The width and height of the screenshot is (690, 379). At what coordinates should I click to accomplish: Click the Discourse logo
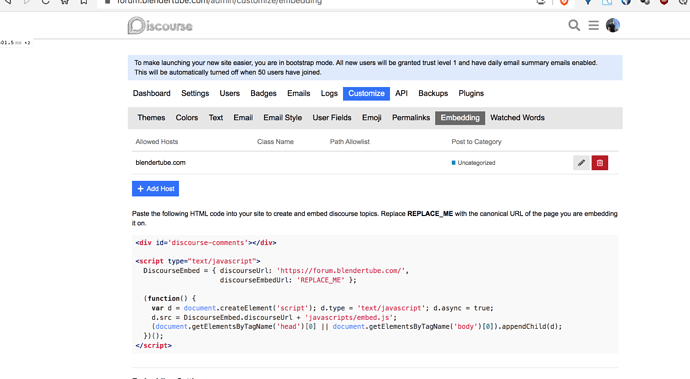pos(160,26)
